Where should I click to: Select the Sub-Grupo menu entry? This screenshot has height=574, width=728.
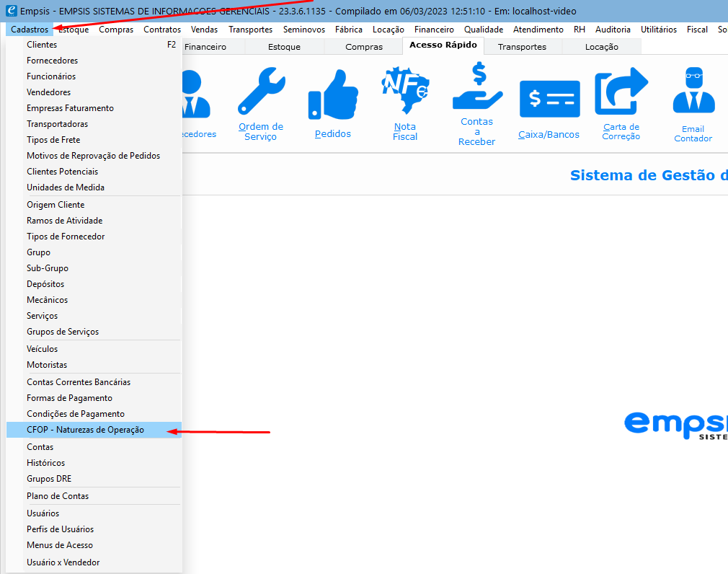pyautogui.click(x=93, y=268)
